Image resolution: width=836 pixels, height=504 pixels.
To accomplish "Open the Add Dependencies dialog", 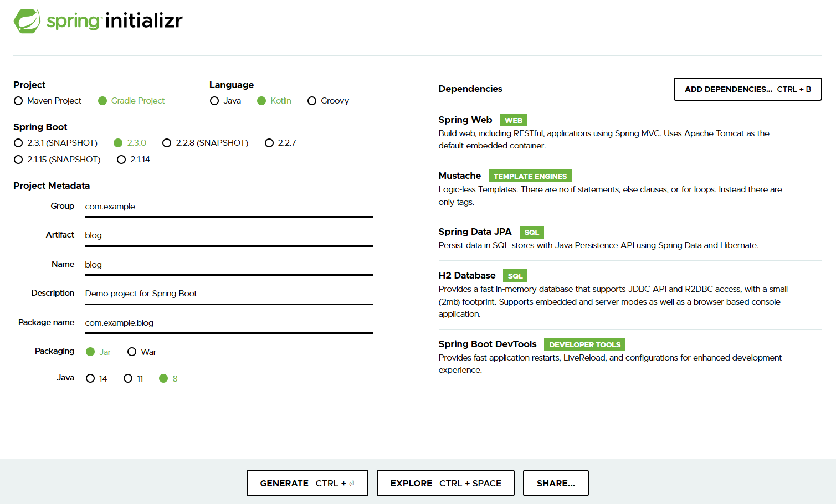I will [748, 89].
